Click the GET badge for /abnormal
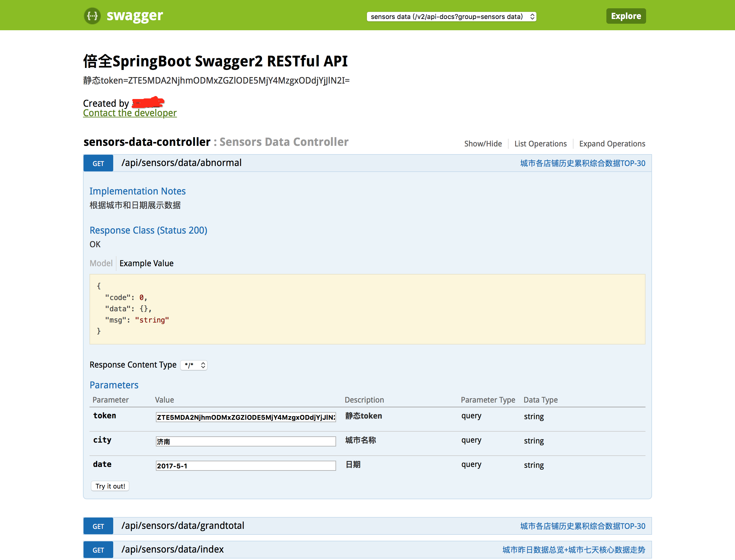735x560 pixels. point(98,163)
